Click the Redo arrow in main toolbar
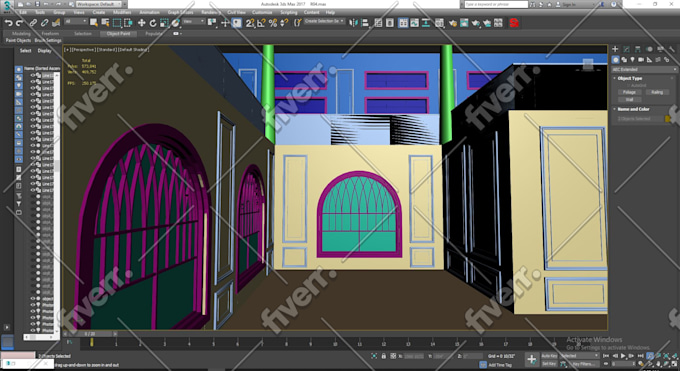 [x=20, y=23]
